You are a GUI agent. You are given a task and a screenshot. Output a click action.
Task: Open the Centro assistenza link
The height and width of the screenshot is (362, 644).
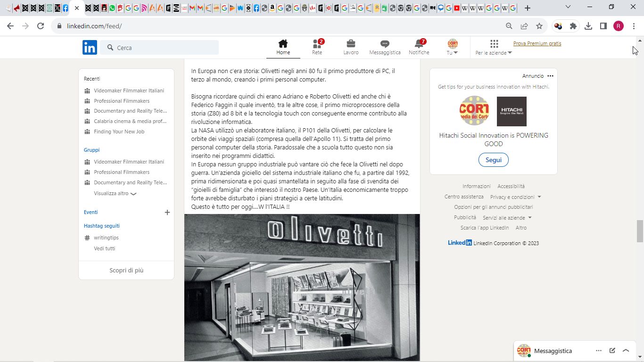464,197
